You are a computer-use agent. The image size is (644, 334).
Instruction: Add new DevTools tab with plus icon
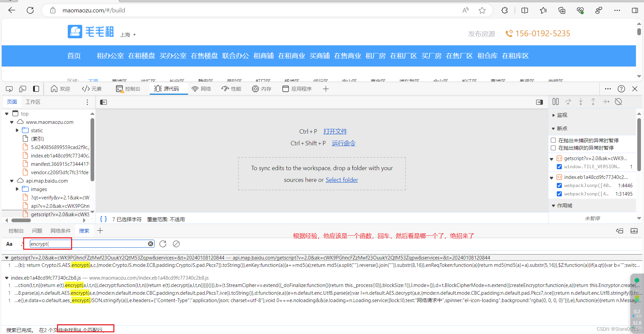[x=326, y=89]
